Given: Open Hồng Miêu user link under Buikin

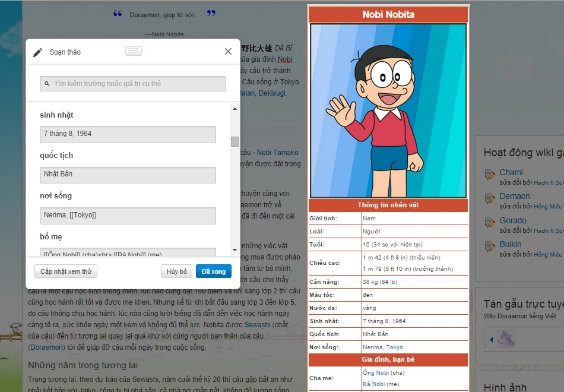Looking at the screenshot, I should [547, 254].
